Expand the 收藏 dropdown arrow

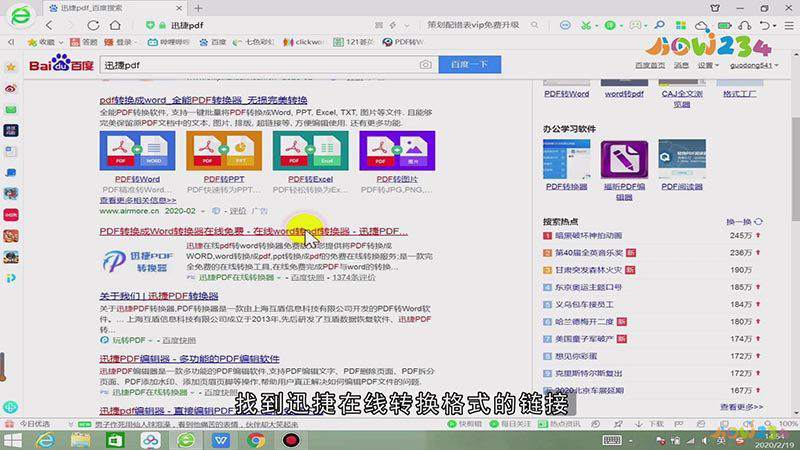(61, 42)
